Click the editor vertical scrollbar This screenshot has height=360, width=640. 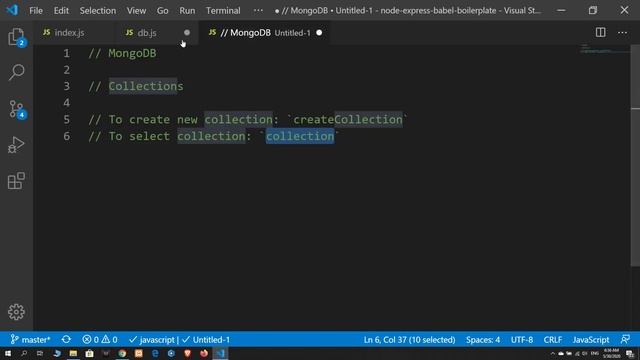point(635,155)
